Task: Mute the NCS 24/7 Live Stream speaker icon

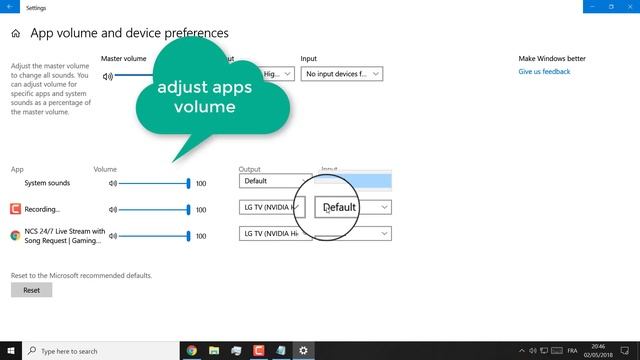Action: pyautogui.click(x=113, y=236)
